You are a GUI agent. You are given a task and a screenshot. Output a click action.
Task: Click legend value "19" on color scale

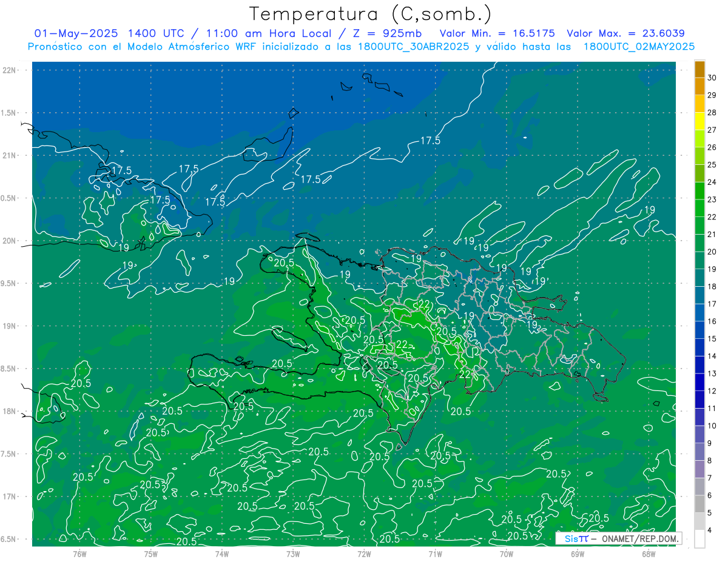click(712, 269)
